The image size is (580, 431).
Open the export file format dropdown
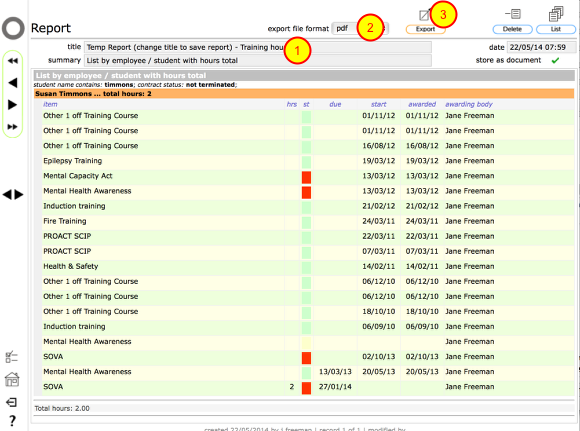point(360,28)
